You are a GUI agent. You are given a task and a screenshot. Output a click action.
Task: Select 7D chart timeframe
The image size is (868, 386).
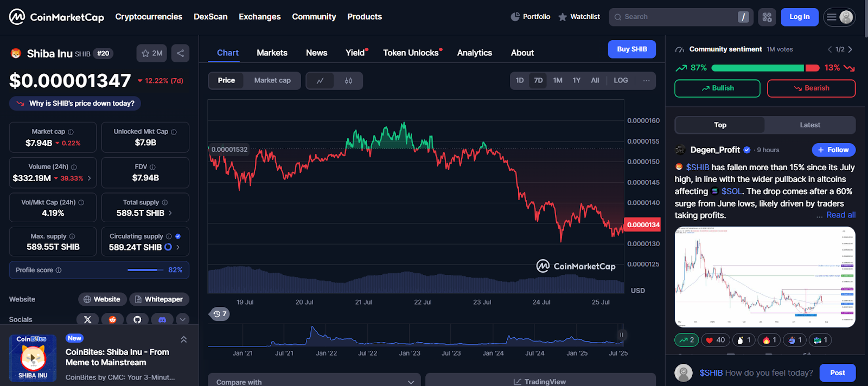pyautogui.click(x=538, y=80)
